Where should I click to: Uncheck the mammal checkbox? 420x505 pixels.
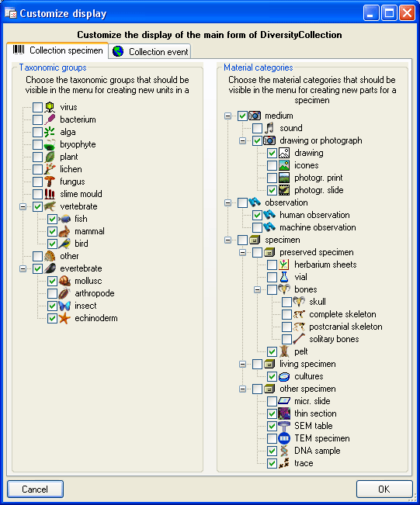(53, 231)
